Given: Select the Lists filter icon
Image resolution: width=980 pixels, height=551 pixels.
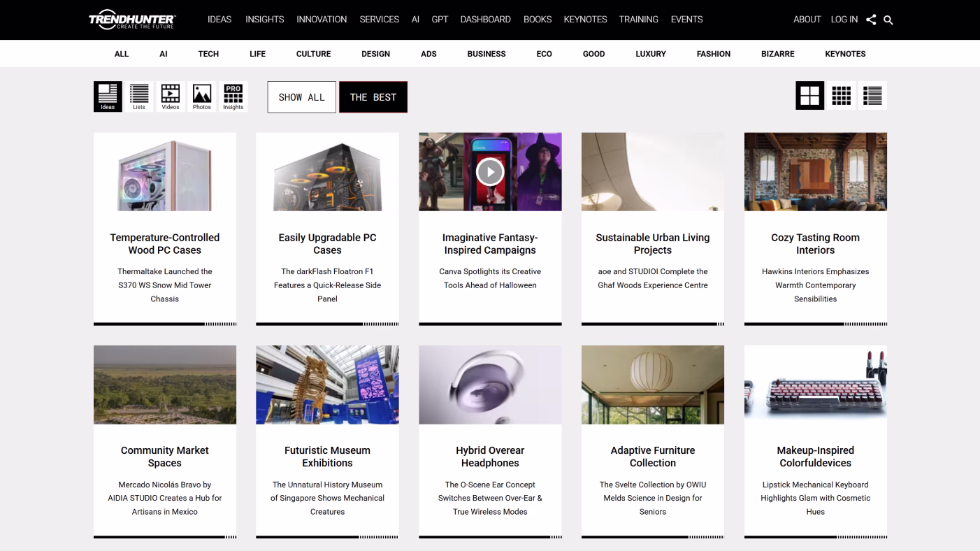Looking at the screenshot, I should (139, 96).
